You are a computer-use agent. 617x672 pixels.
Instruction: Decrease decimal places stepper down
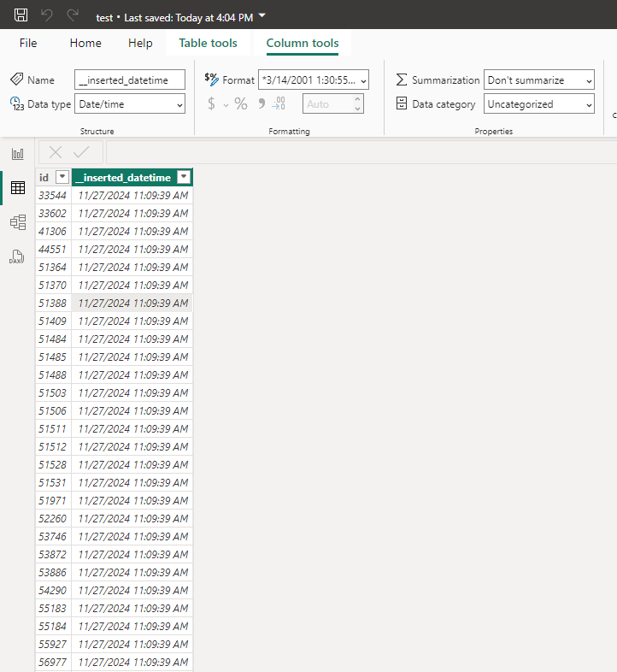coord(358,109)
